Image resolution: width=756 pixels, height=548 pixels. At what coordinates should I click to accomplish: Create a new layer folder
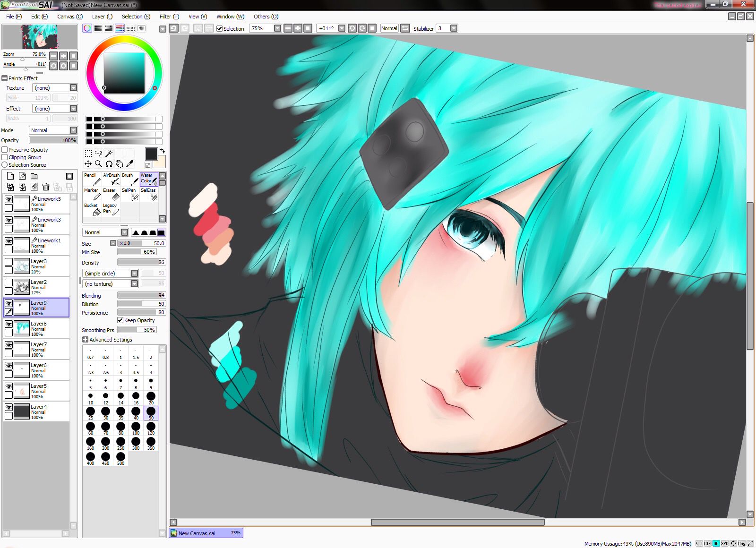coord(34,176)
